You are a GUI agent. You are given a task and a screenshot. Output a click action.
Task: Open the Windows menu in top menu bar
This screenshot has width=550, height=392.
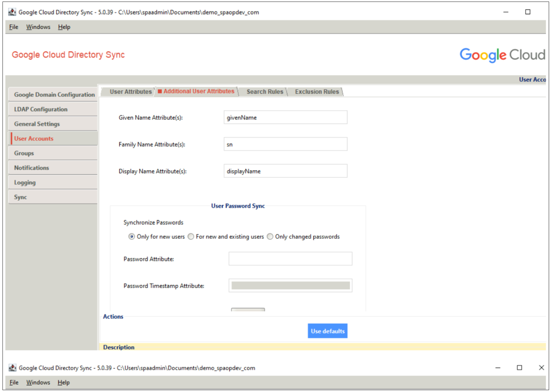(x=38, y=27)
